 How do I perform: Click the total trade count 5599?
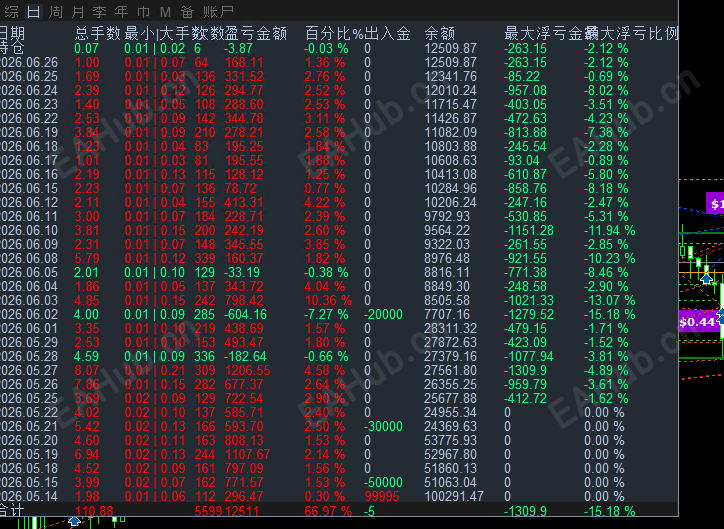click(x=209, y=511)
